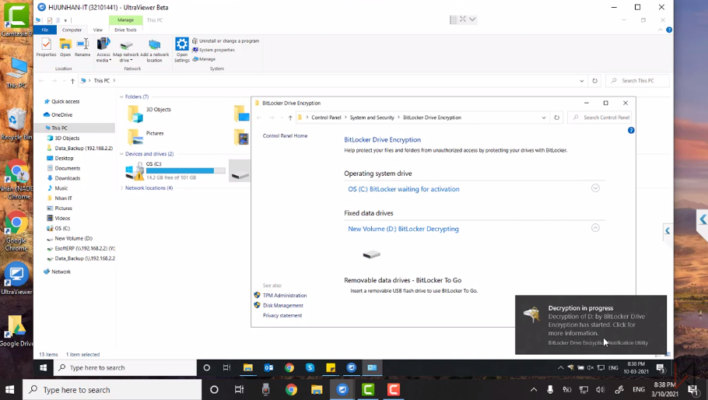Click Search Control Panel field
708x400 pixels.
(601, 117)
